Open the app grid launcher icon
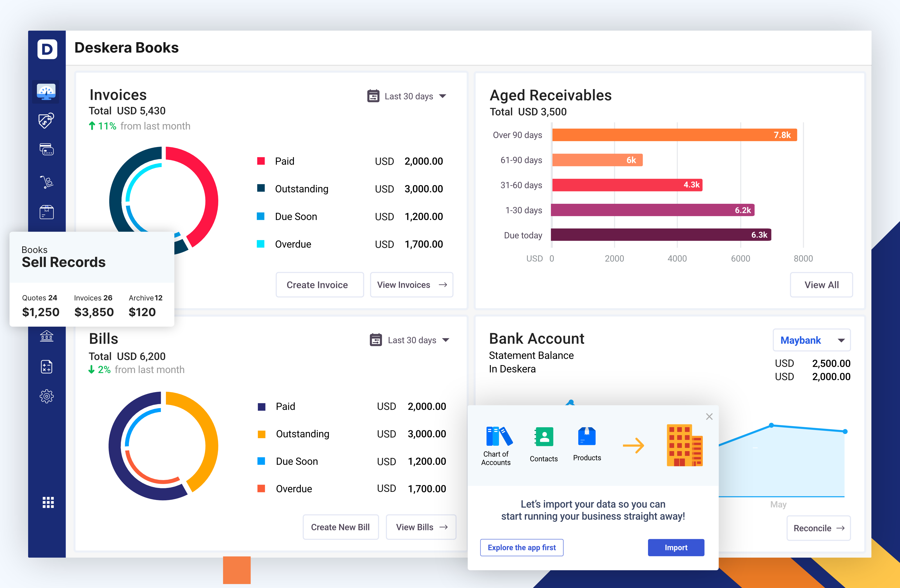The width and height of the screenshot is (900, 588). pyautogui.click(x=48, y=502)
